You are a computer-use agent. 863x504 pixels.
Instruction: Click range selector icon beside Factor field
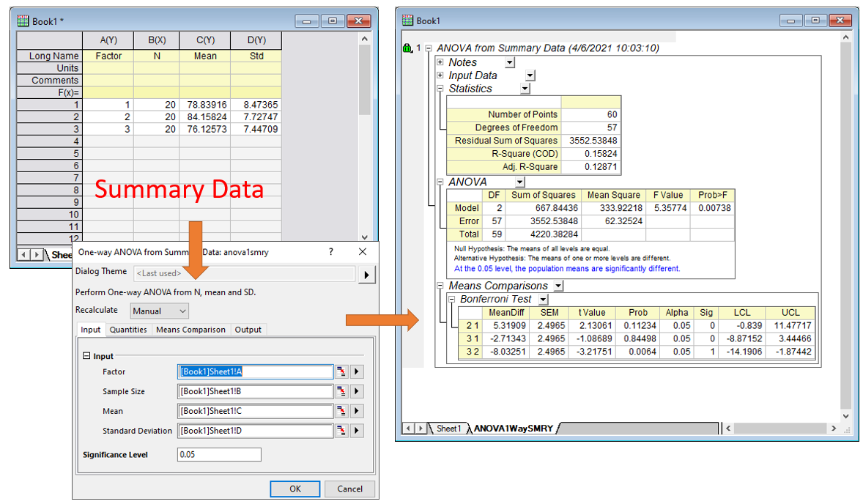coord(341,372)
